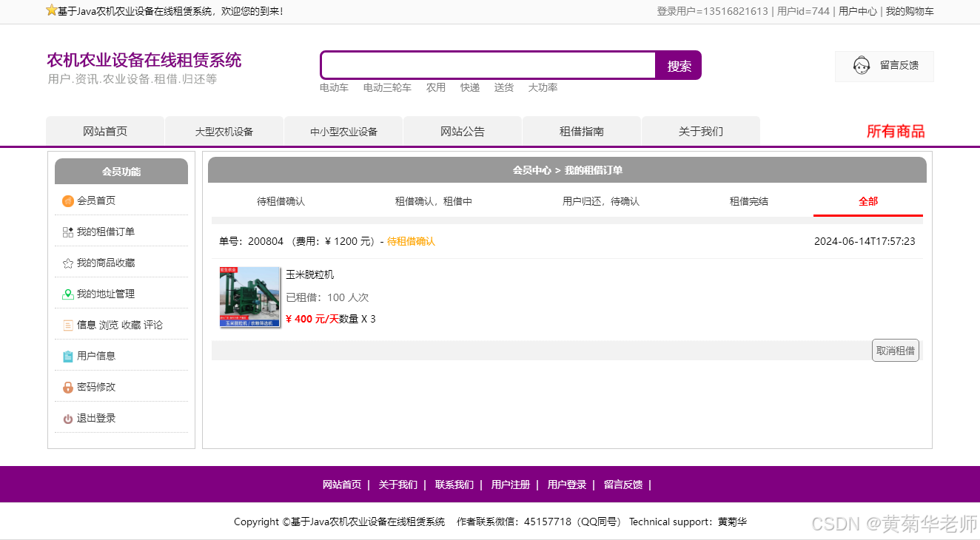Click the star icon before the welcome banner
This screenshot has width=980, height=540.
click(51, 10)
